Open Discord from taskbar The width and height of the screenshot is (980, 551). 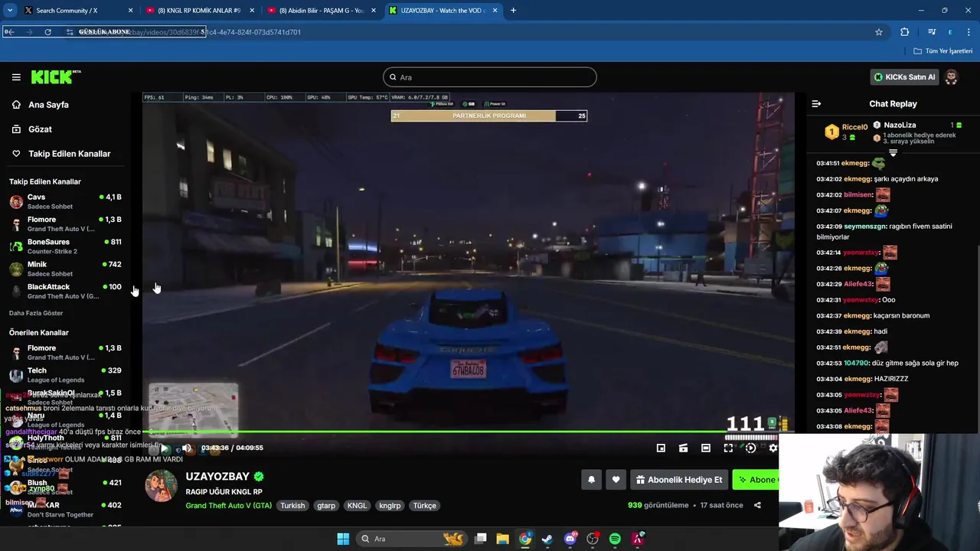coord(570,539)
